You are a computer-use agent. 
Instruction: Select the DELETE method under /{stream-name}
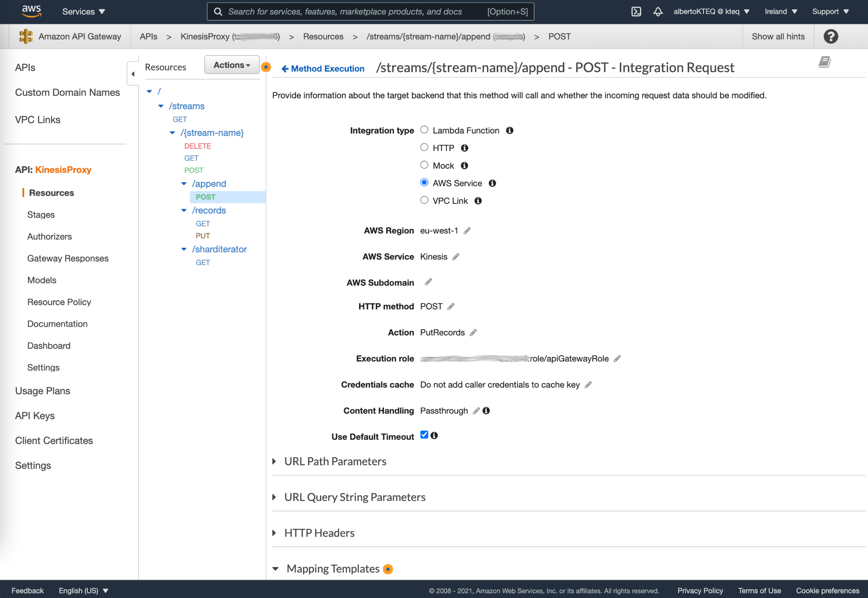pos(198,146)
